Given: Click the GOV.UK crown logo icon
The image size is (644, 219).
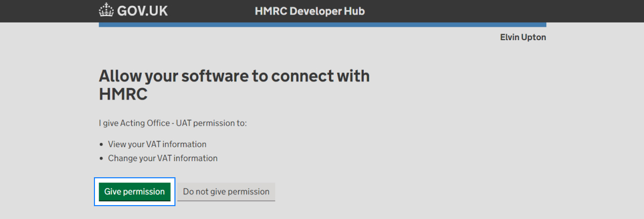Looking at the screenshot, I should (x=107, y=11).
